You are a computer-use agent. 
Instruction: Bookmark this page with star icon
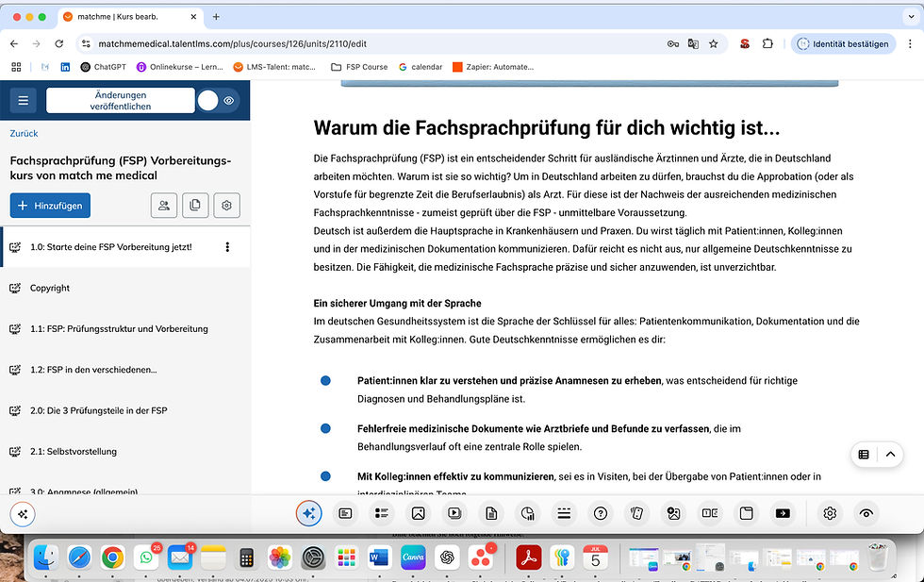pyautogui.click(x=714, y=43)
